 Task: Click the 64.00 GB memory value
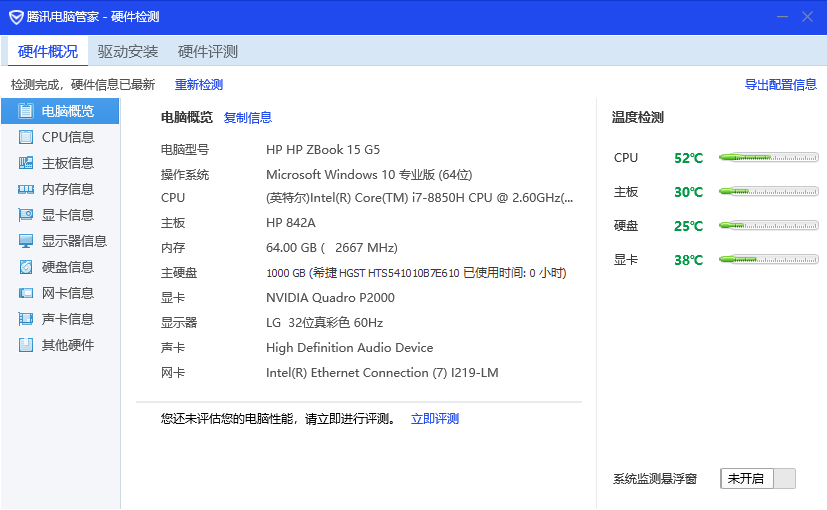point(332,248)
